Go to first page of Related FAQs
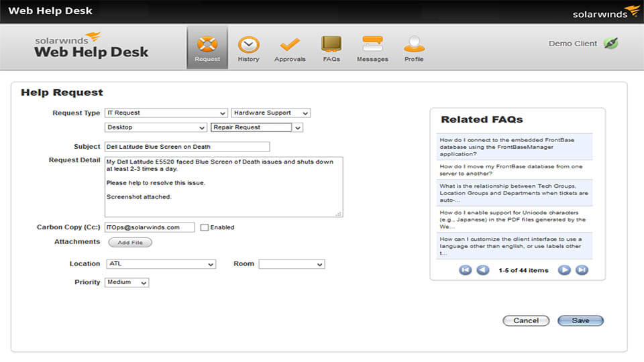 465,270
